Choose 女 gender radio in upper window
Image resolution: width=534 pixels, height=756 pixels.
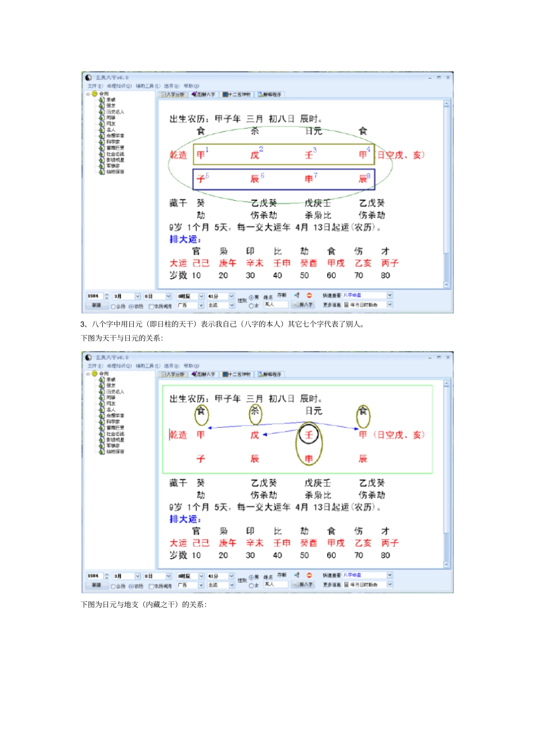(x=251, y=305)
